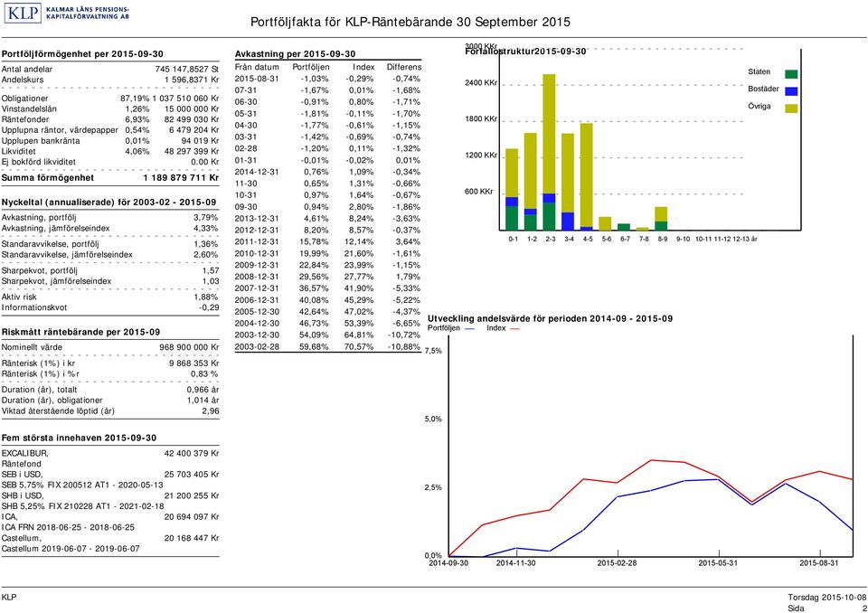Click the '2015-08-31' x-axis label

(x=819, y=563)
